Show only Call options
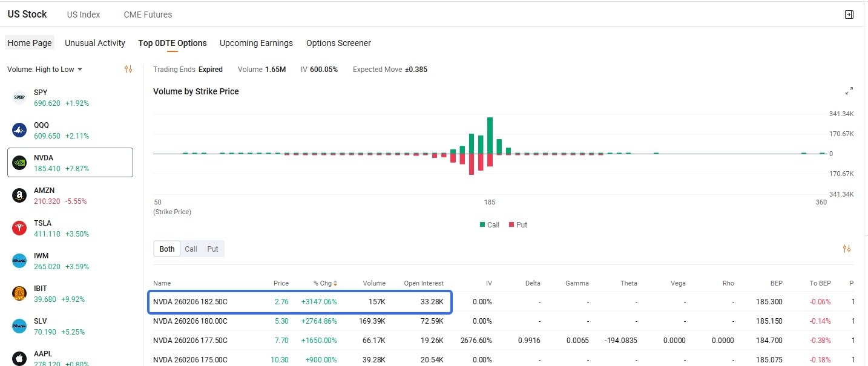Viewport: 868px width, 366px height. tap(191, 249)
